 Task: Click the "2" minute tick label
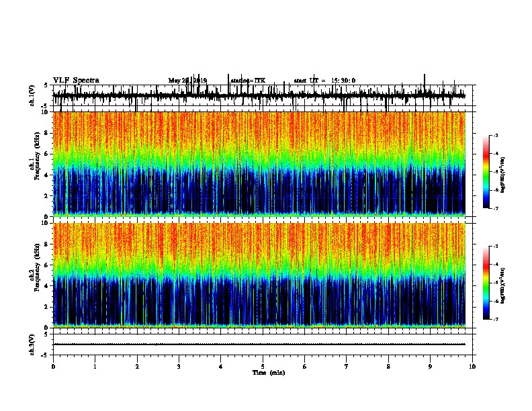click(137, 367)
